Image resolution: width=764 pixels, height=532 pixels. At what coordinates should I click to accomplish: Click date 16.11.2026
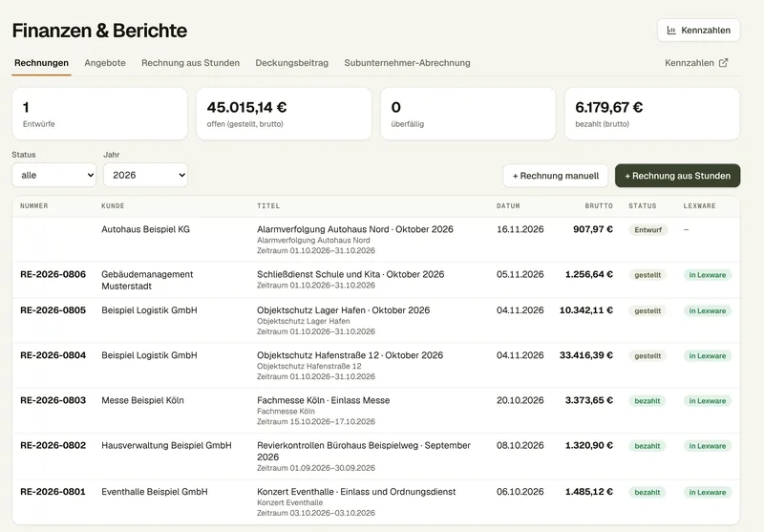coord(520,229)
